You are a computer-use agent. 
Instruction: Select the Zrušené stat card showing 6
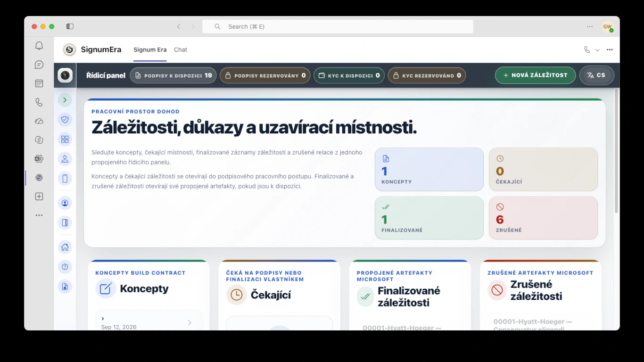(543, 218)
